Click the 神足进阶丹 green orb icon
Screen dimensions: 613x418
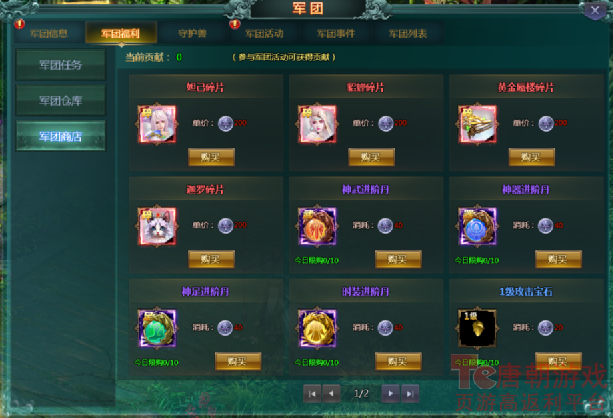pyautogui.click(x=157, y=328)
